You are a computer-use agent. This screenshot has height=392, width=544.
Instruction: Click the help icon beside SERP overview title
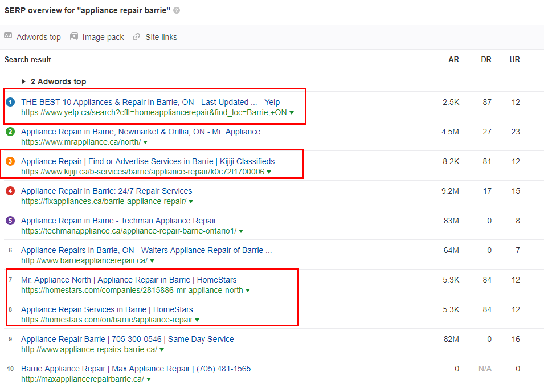click(177, 10)
